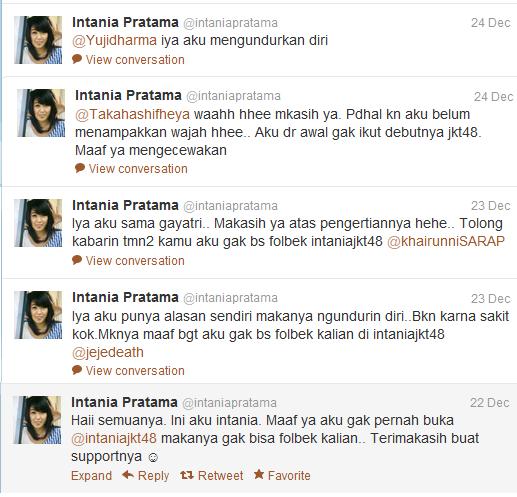Viewport: 517px width, 497px height.
Task: Click speech bubble icon under @Yujidharma tweet
Action: coord(77,59)
